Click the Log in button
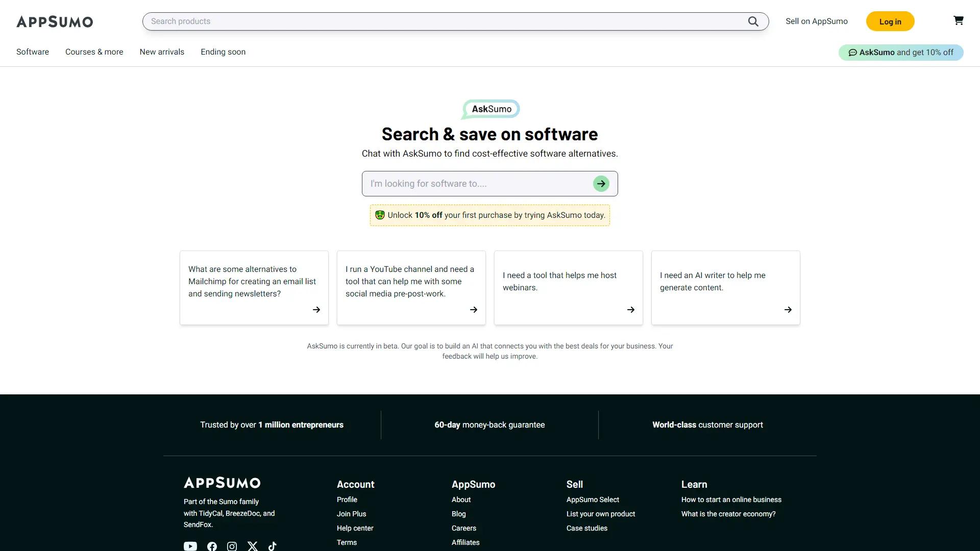Screen dimensions: 980x551 [x=890, y=21]
